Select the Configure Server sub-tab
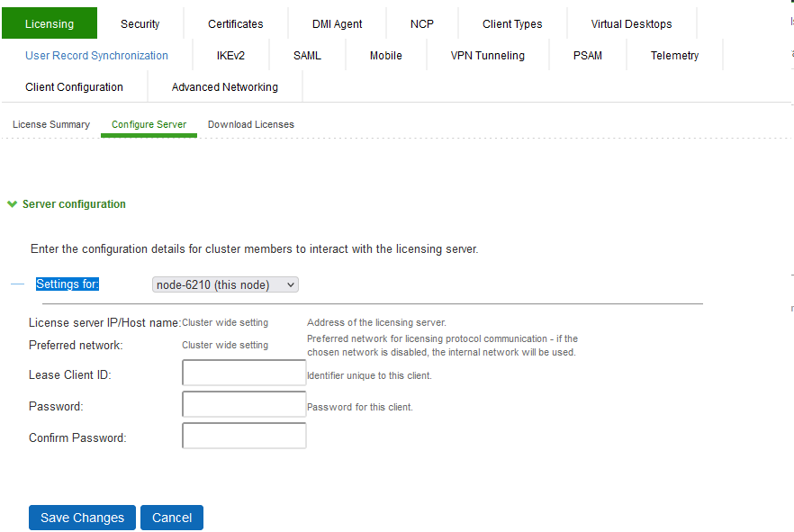 tap(149, 124)
